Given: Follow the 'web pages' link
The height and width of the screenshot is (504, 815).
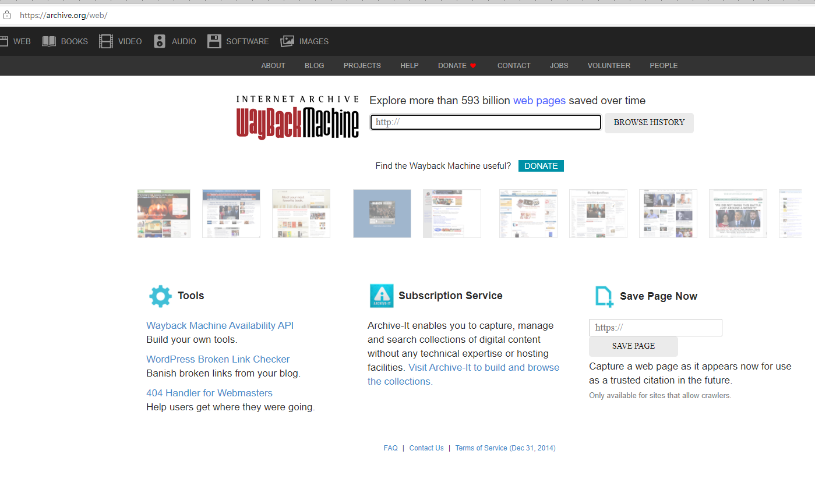Looking at the screenshot, I should click(539, 101).
